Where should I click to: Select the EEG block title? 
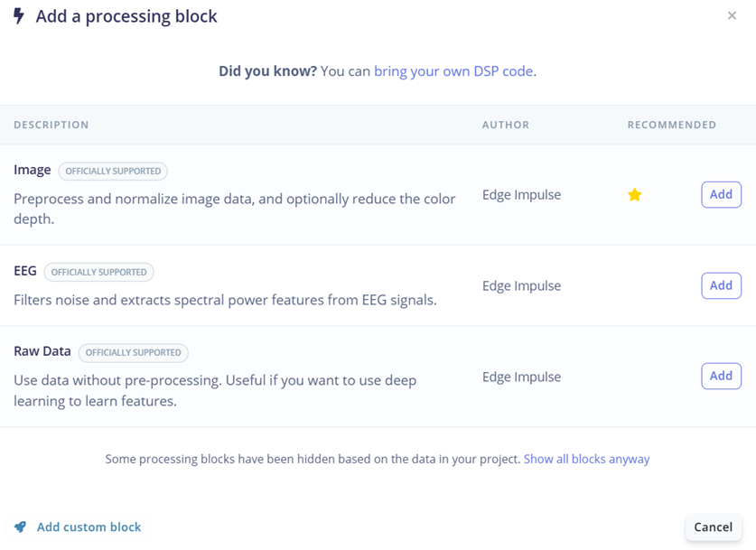click(25, 271)
